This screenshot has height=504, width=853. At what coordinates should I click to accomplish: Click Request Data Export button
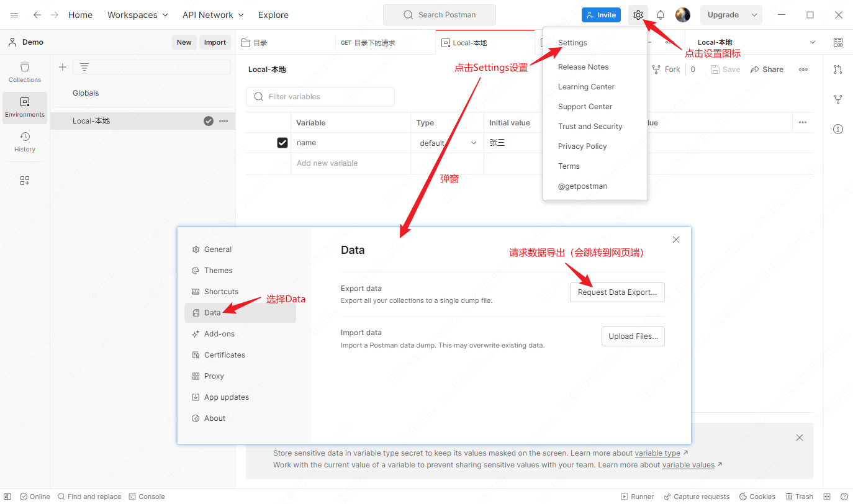(617, 292)
